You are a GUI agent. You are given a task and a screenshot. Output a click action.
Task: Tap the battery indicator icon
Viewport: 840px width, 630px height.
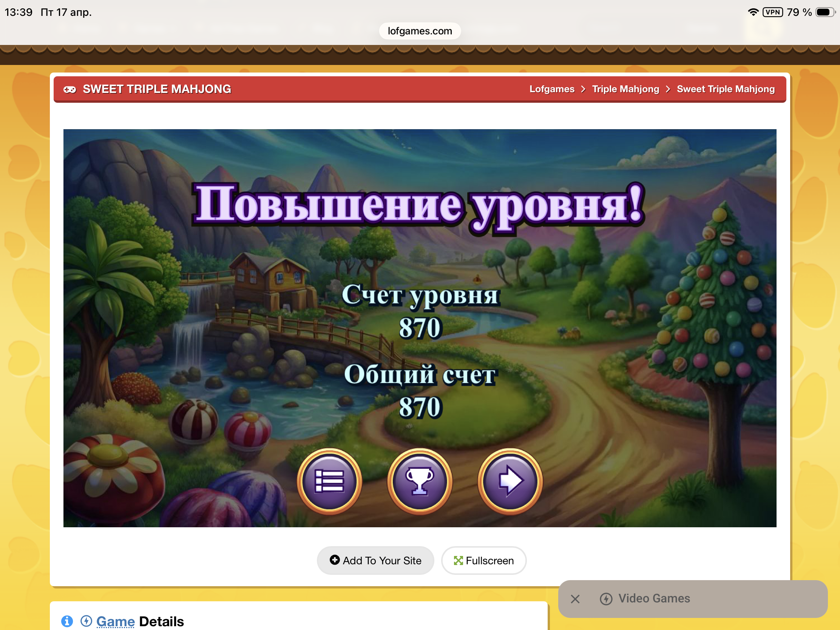tap(825, 12)
